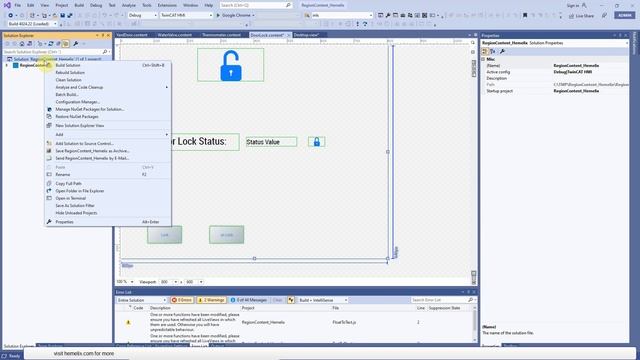640x360 pixels.
Task: Click Restore NuGet Packages entry
Action: point(108,116)
